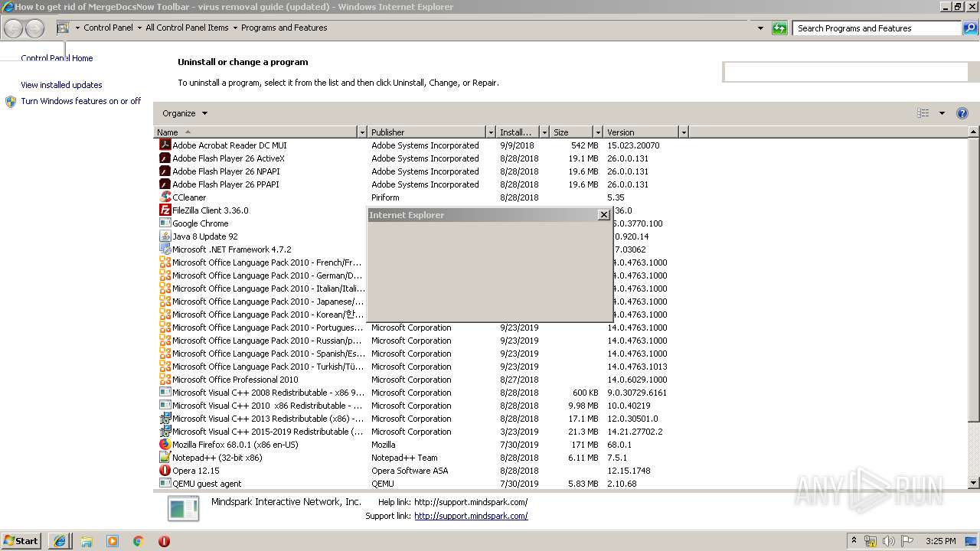The image size is (980, 551).
Task: Go back with the Back arrow button
Action: (14, 28)
